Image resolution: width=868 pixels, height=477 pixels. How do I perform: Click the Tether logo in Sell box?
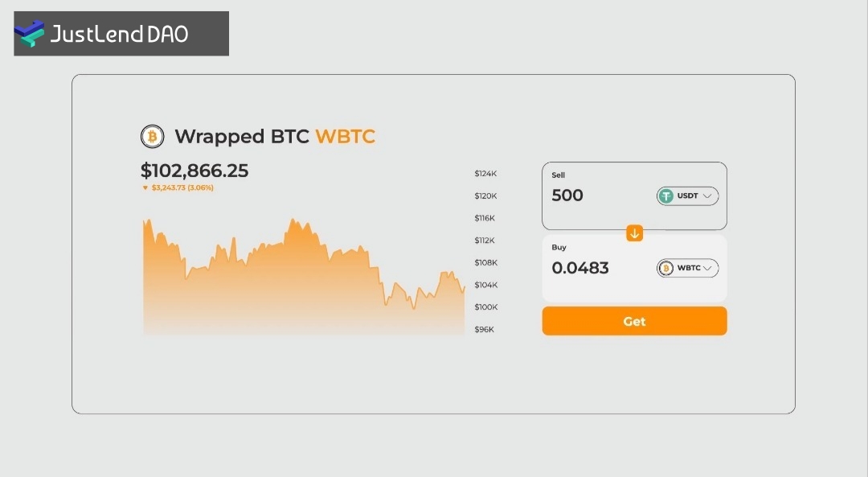(x=666, y=196)
